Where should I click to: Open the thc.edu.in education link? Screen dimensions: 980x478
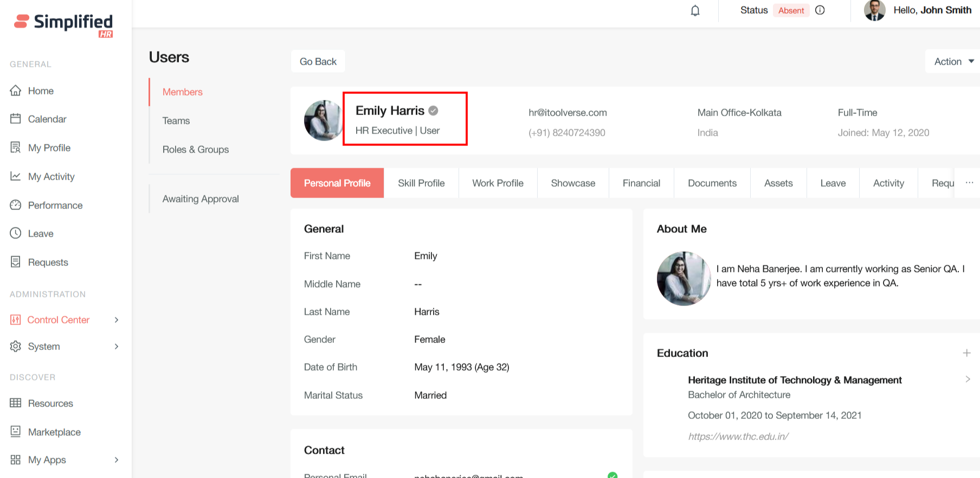738,436
